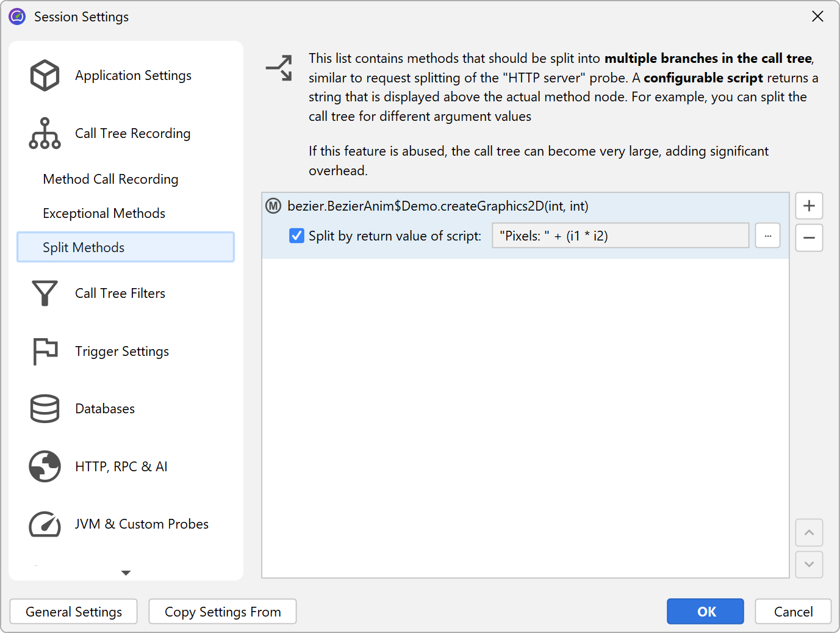Move the selected method down in list
Screen dimensions: 840x633
(x=809, y=565)
